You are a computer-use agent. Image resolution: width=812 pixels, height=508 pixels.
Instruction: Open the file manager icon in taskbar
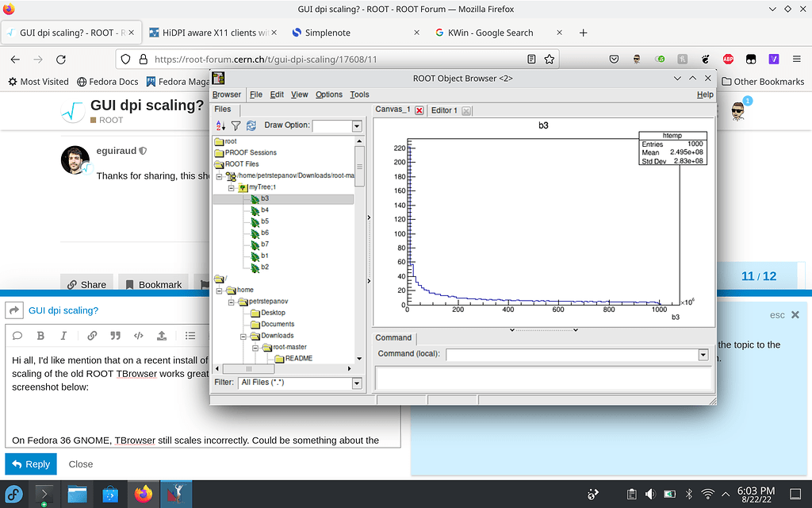click(77, 494)
